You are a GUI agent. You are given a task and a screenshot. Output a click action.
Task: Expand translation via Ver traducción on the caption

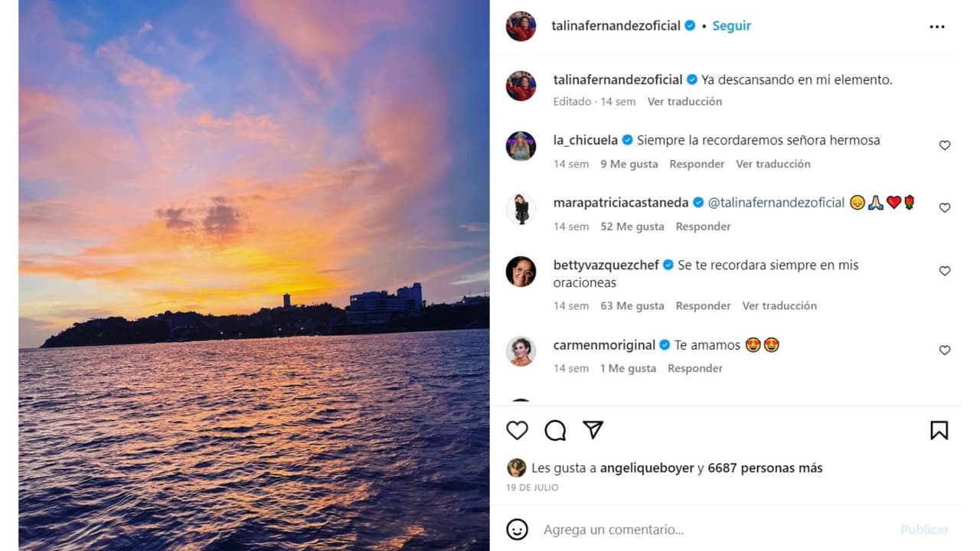tap(684, 101)
